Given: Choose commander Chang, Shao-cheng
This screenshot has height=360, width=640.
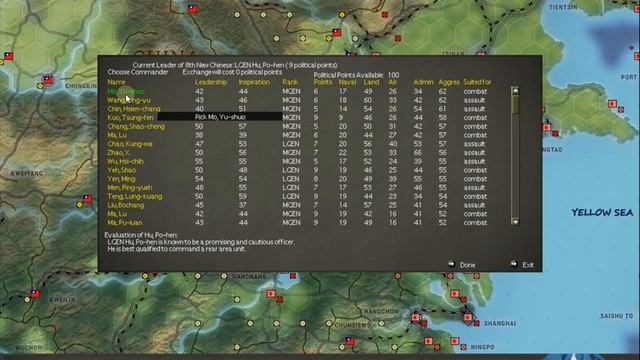Looking at the screenshot, I should coord(136,127).
